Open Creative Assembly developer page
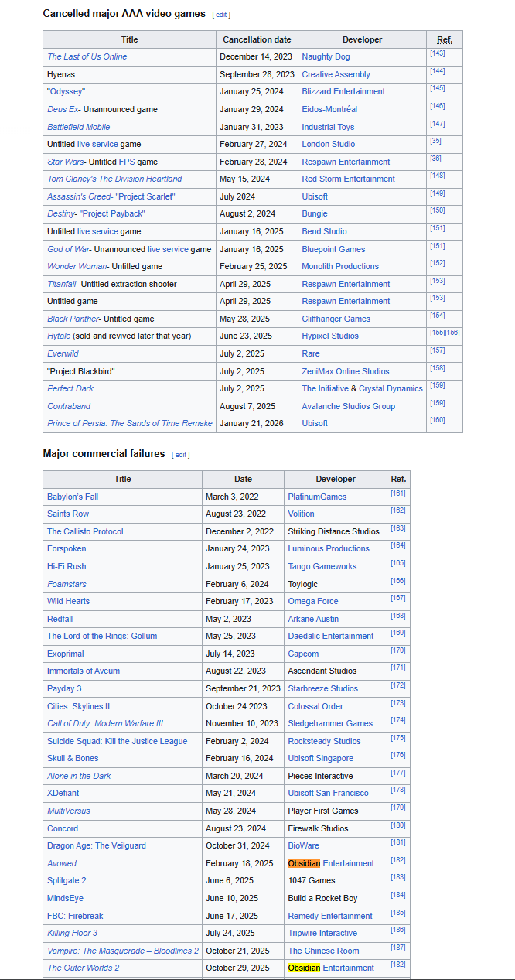Image resolution: width=515 pixels, height=980 pixels. pos(336,74)
